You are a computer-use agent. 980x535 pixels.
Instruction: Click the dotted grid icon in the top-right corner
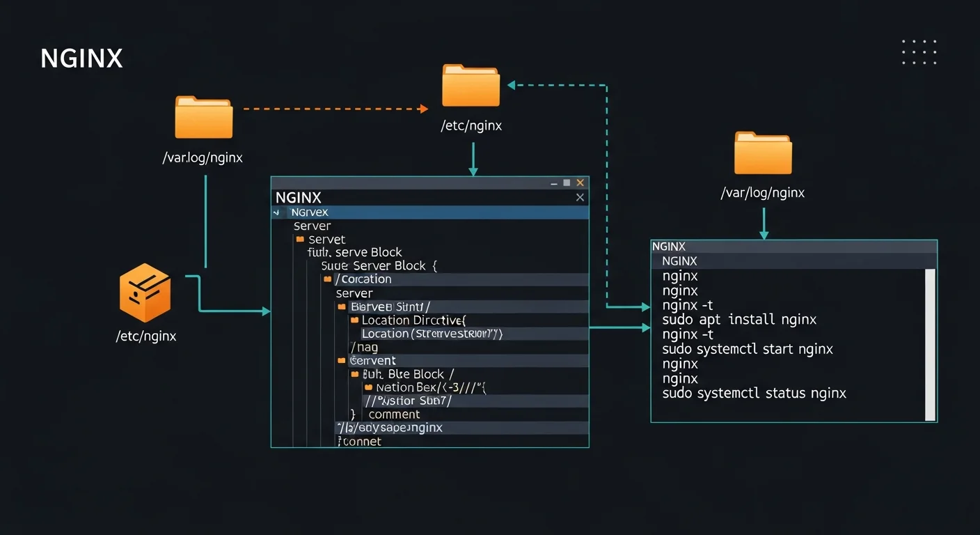coord(919,52)
